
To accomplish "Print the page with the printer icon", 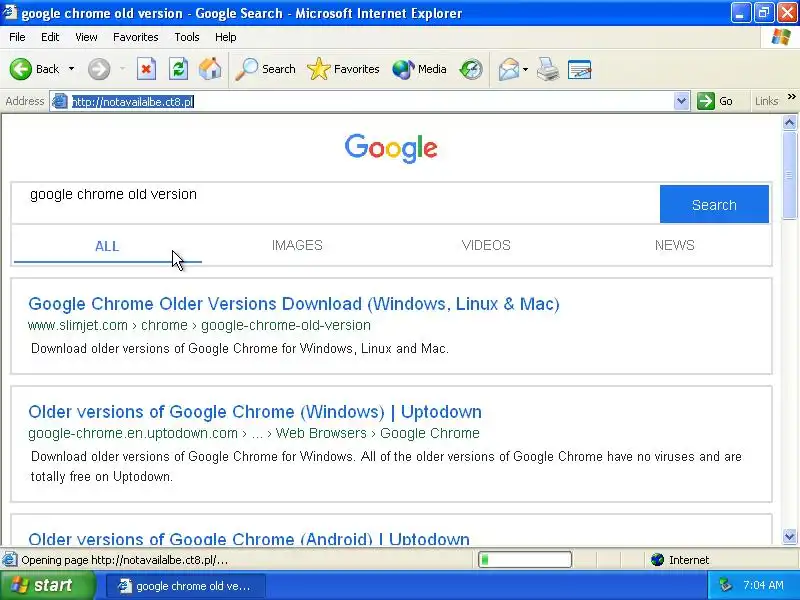I will coord(547,69).
